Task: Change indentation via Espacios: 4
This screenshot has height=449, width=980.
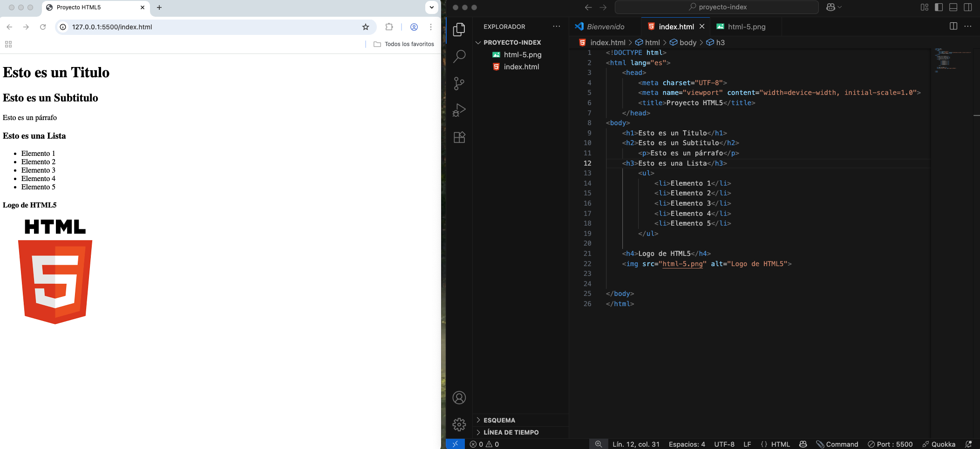Action: (687, 444)
